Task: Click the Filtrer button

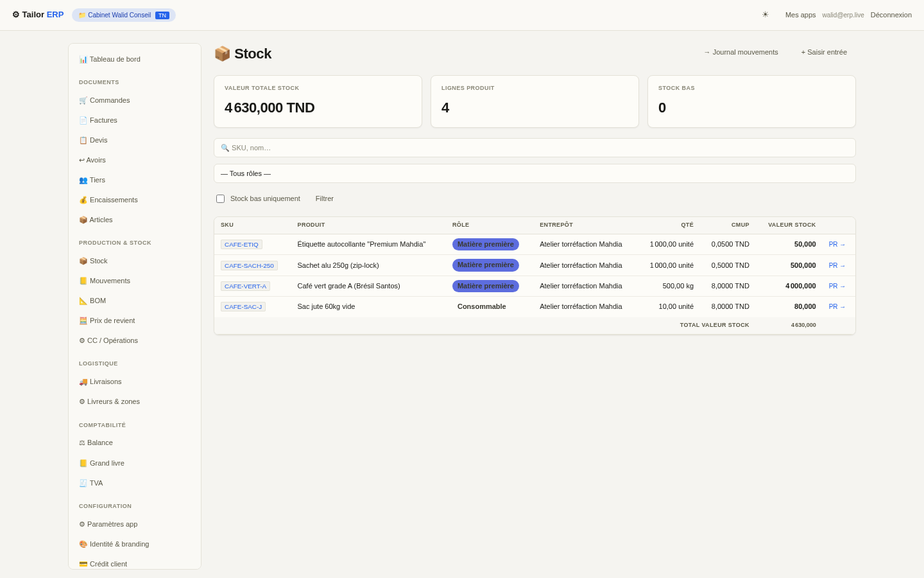Action: click(x=325, y=198)
